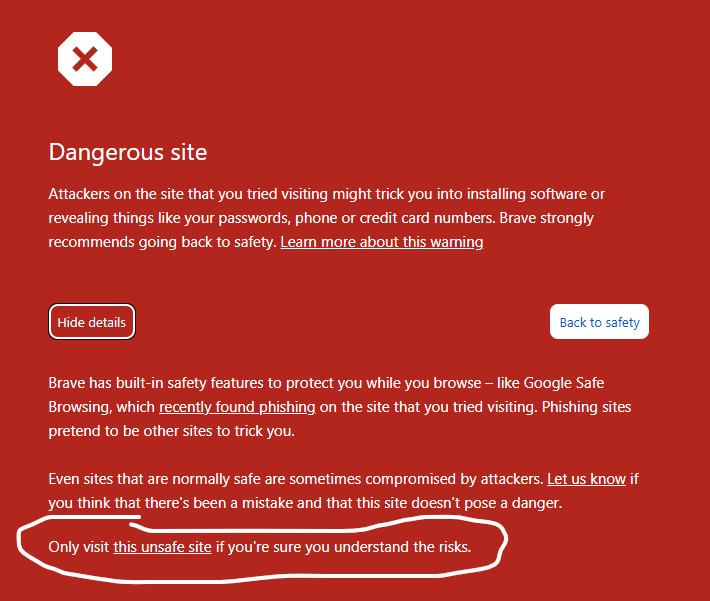The image size is (710, 601).
Task: Click the 'Phishing sites pretend' sentence
Action: pyautogui.click(x=340, y=419)
